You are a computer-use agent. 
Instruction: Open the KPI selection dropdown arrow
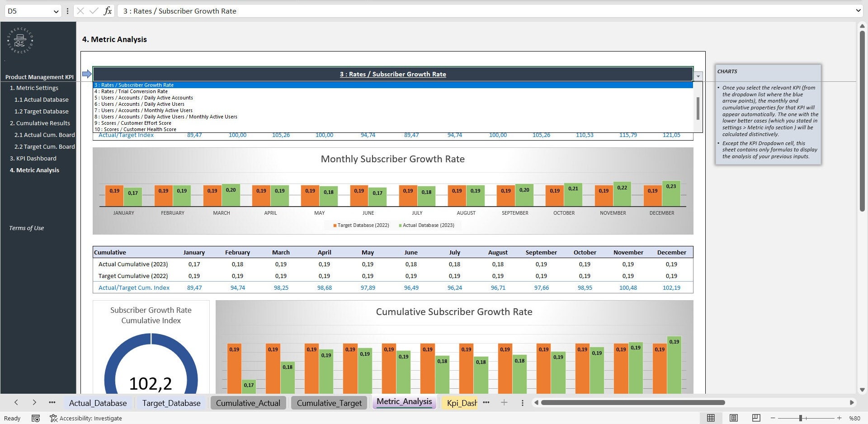[x=698, y=75]
